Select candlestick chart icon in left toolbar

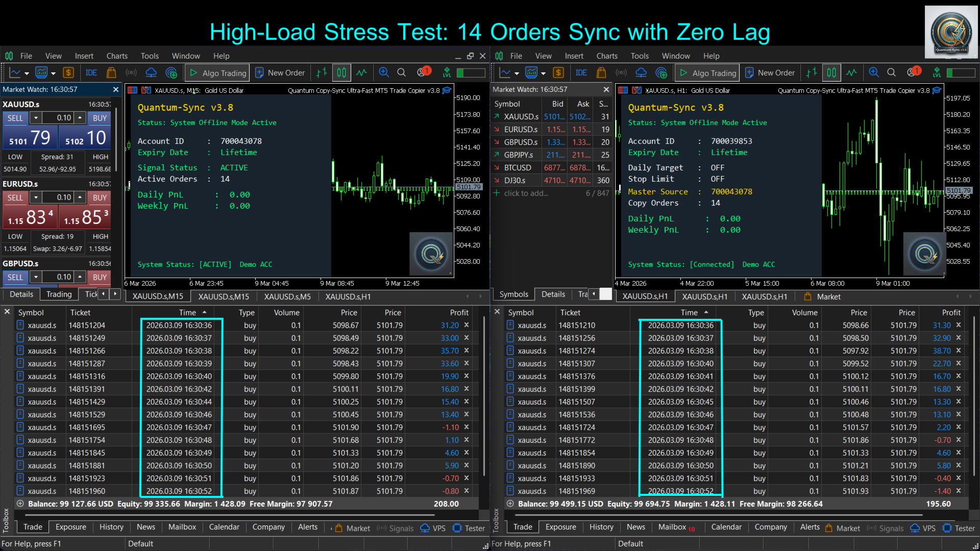click(341, 73)
